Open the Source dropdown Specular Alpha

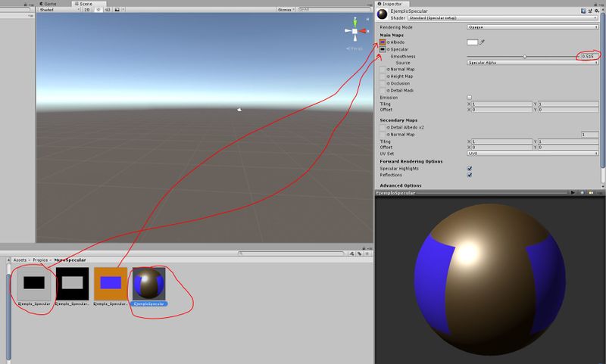point(533,63)
